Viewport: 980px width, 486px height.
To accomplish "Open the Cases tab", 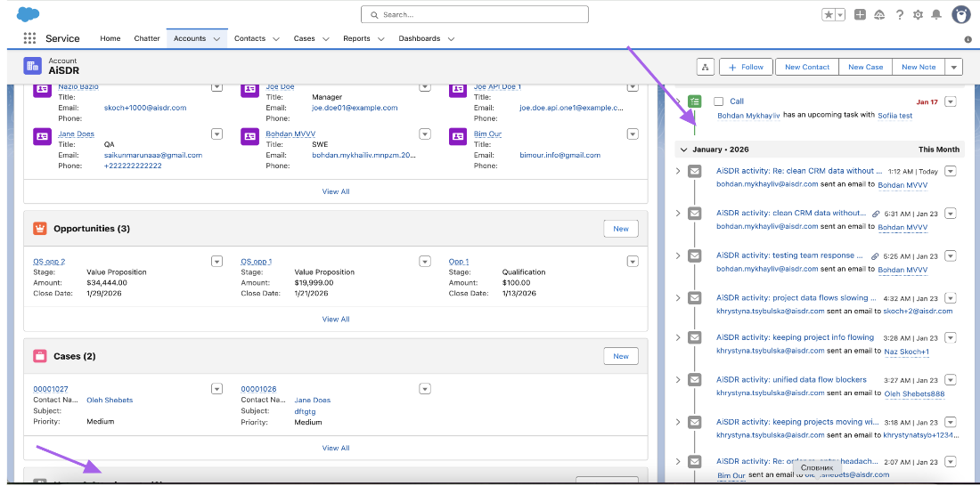I will 305,39.
